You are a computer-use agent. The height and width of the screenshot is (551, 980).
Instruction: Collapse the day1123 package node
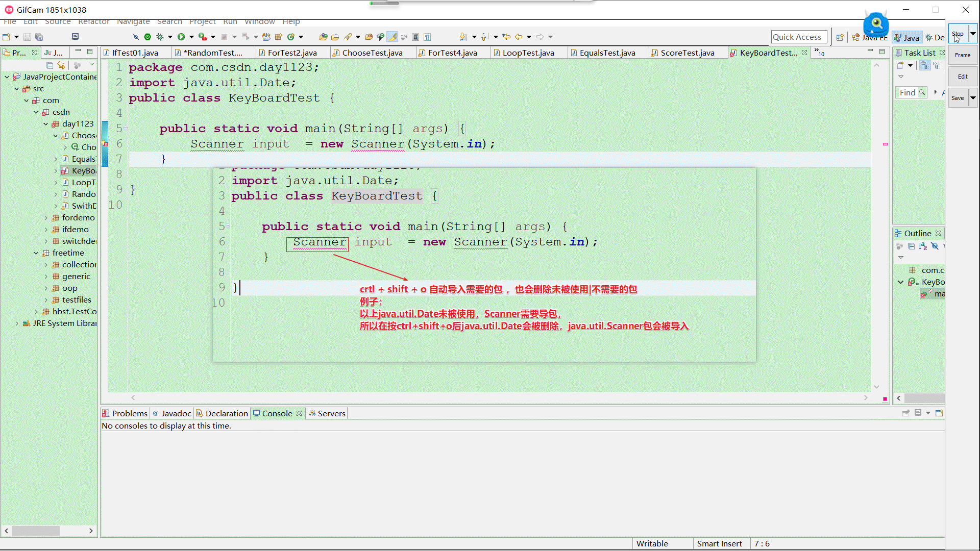click(45, 124)
